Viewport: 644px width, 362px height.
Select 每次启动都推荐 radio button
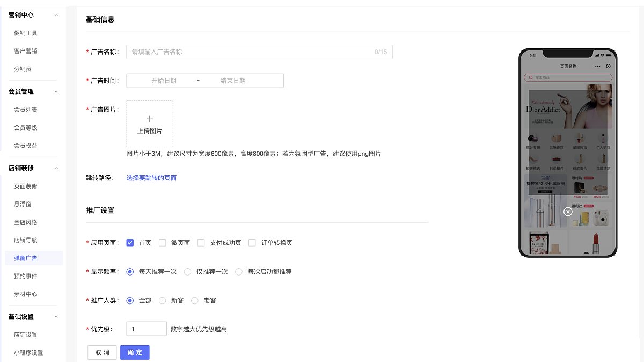point(239,272)
